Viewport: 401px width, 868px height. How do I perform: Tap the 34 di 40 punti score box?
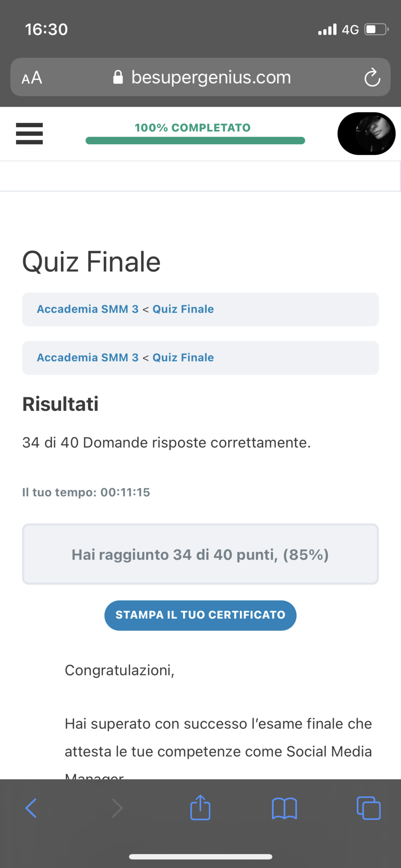tap(200, 554)
